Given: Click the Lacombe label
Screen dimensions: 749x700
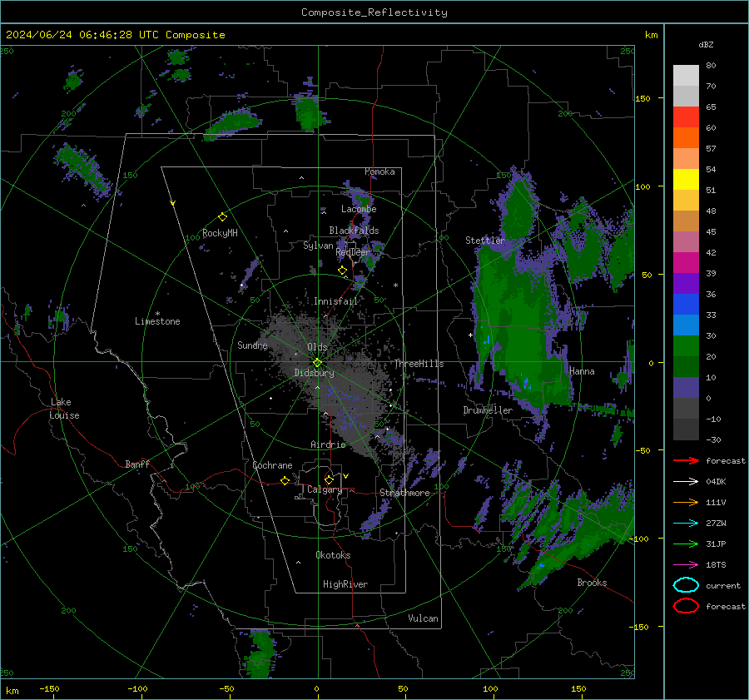Looking at the screenshot, I should pos(359,209).
